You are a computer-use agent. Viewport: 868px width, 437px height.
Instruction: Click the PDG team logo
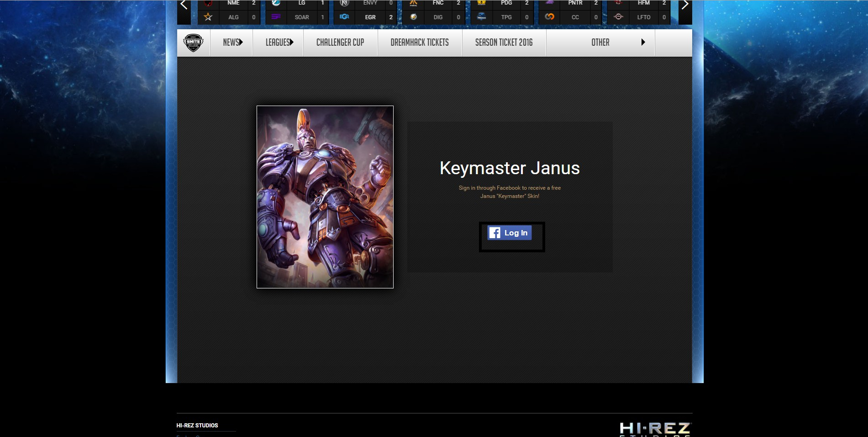(481, 3)
